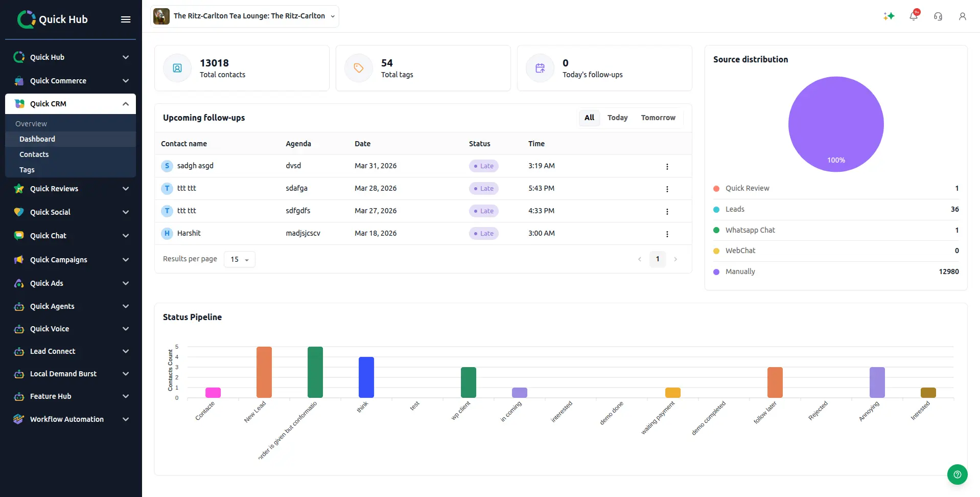Click the Total tags card icon
The width and height of the screenshot is (980, 497).
coord(359,68)
